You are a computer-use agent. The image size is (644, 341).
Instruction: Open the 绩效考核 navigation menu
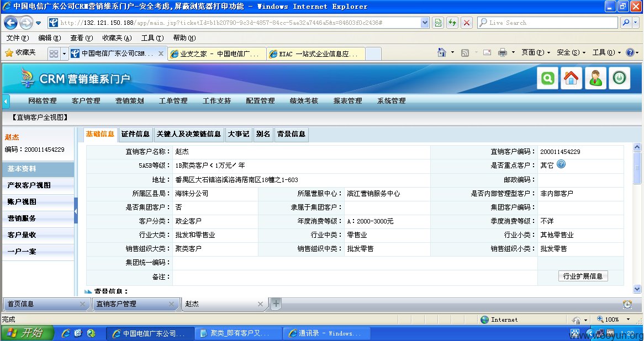[x=304, y=100]
